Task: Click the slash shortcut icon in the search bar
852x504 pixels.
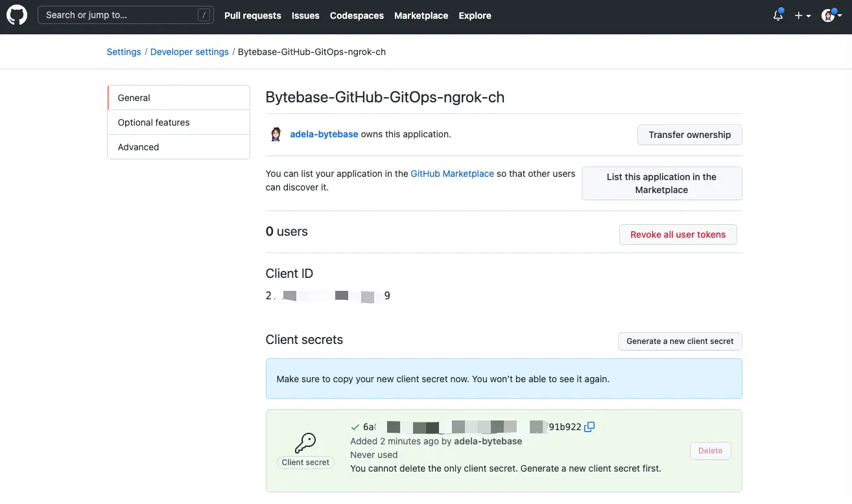Action: 204,14
